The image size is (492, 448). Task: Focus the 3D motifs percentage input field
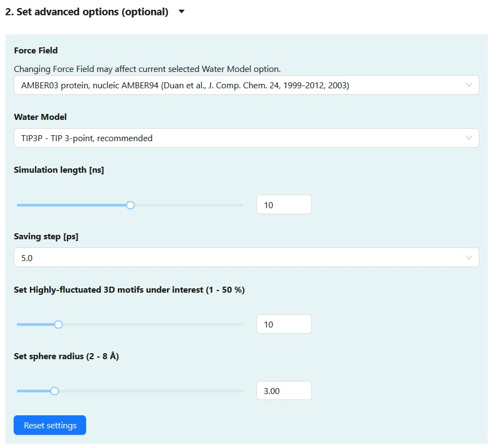(x=284, y=324)
